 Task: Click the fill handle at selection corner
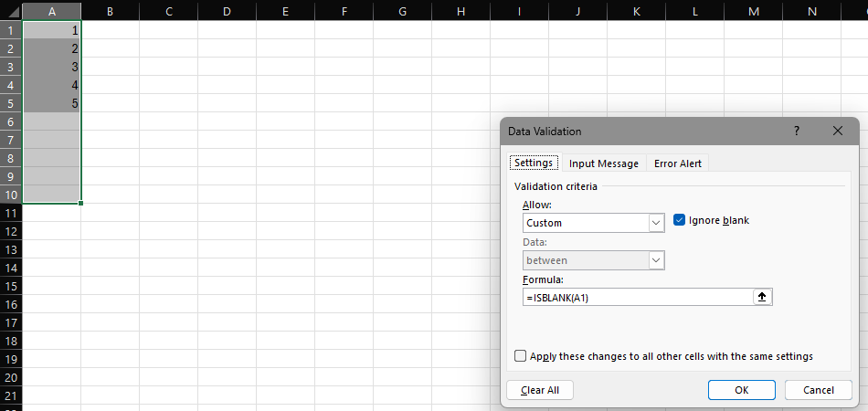[x=80, y=204]
